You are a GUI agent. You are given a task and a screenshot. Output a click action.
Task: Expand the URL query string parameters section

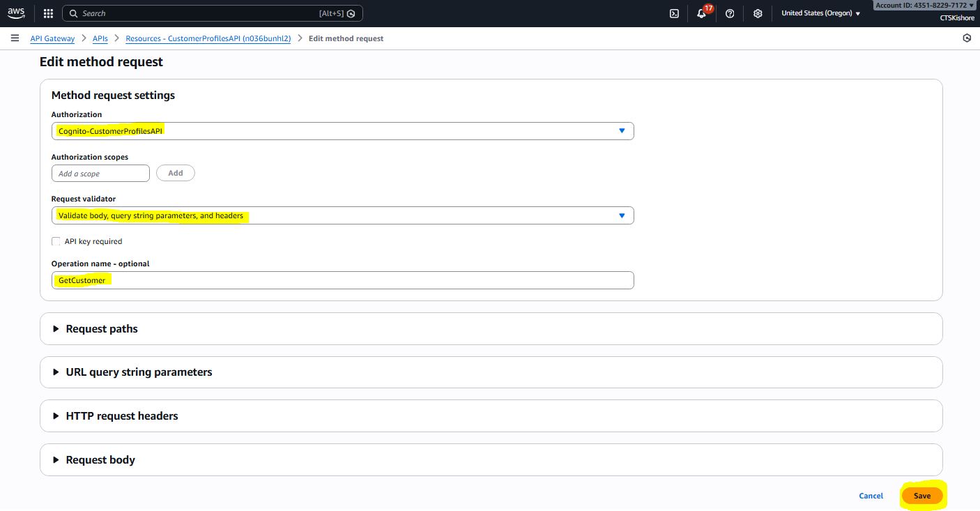(139, 372)
